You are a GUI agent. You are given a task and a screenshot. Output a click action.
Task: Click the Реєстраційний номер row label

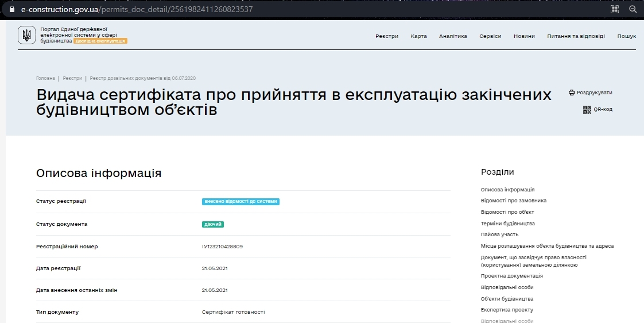tap(67, 247)
